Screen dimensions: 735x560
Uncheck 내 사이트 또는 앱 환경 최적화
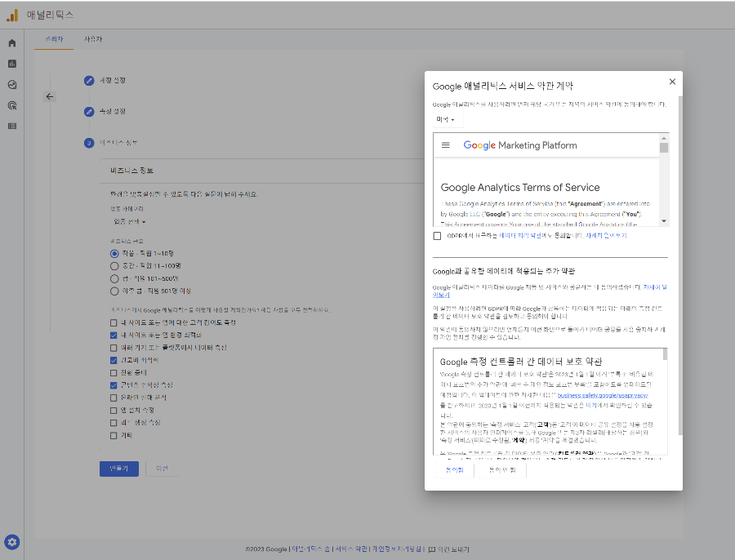pyautogui.click(x=114, y=336)
